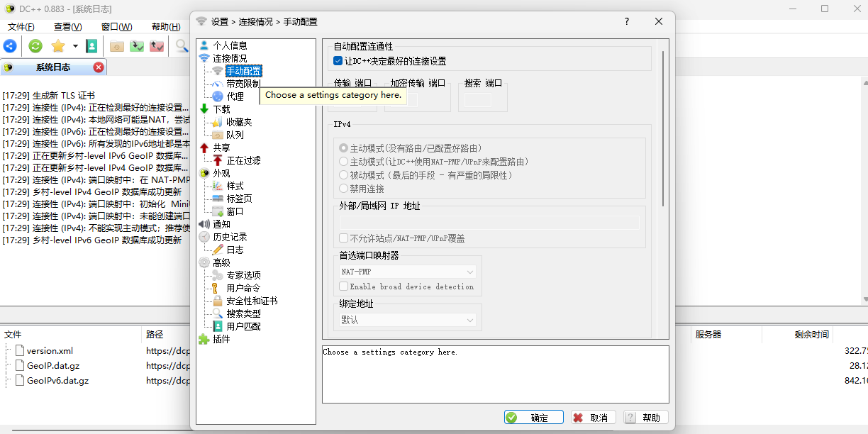
Task: Select 下载 category with green arrow
Action: click(x=221, y=109)
